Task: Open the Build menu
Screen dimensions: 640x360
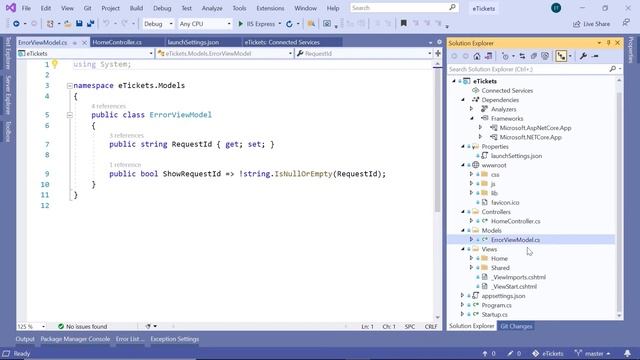Action: (x=136, y=8)
